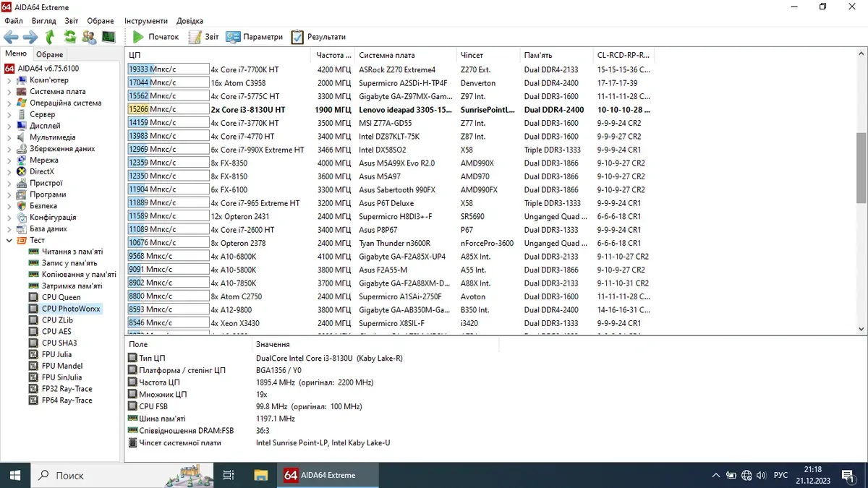Viewport: 868px width, 488px height.
Task: Open the Інструменти menu
Action: click(x=145, y=21)
